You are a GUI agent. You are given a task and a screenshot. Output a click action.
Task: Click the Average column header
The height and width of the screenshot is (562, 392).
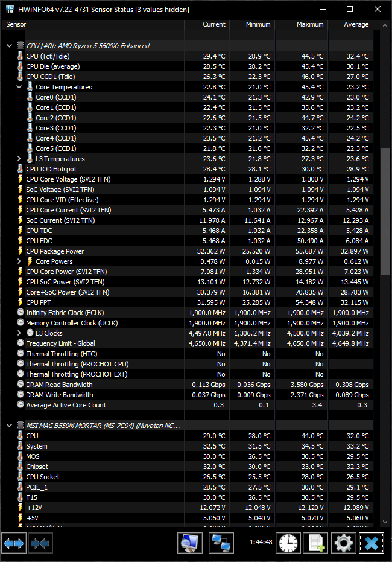[350, 24]
